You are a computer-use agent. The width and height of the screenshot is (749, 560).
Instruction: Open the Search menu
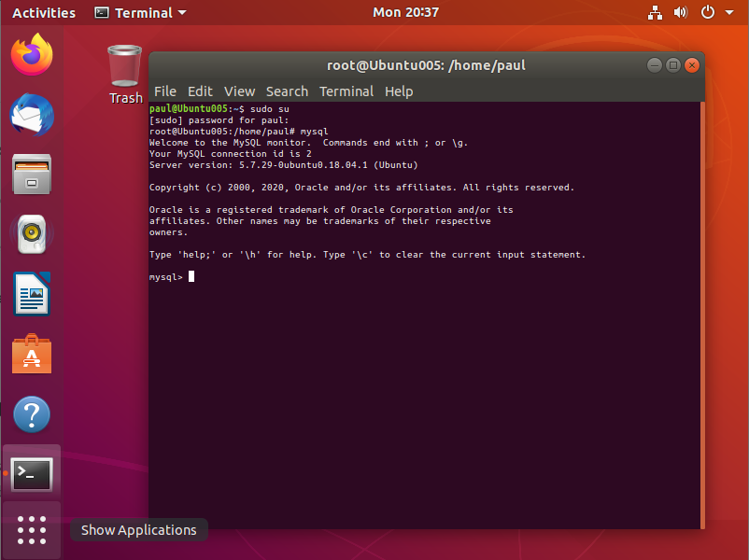(x=287, y=91)
